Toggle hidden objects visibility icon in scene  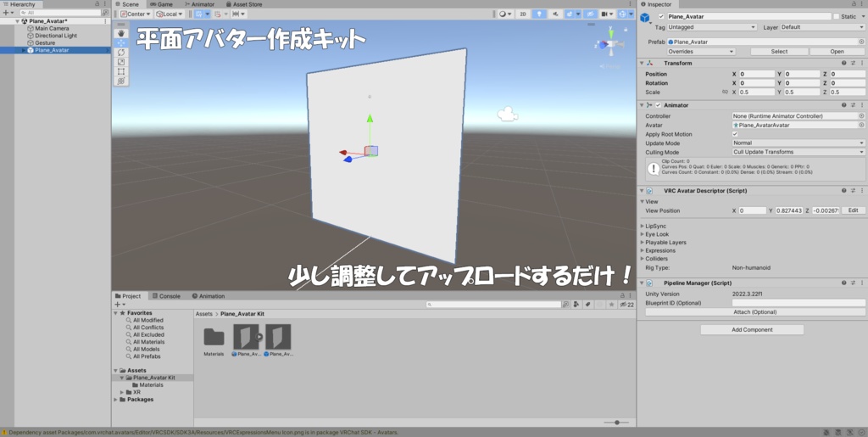coord(591,14)
